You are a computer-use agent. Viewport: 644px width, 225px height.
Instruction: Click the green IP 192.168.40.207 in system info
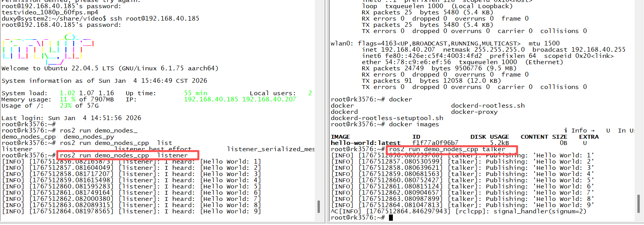pyautogui.click(x=269, y=99)
